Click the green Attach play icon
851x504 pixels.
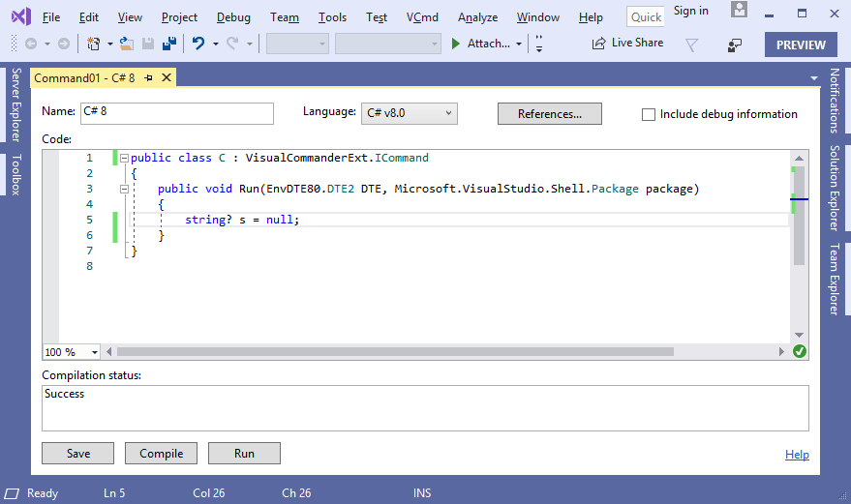click(x=456, y=44)
